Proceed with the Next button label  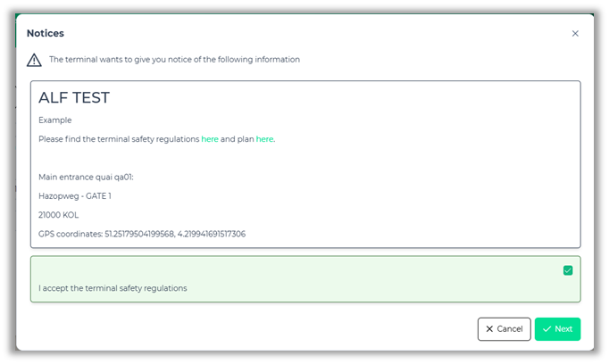tap(563, 329)
